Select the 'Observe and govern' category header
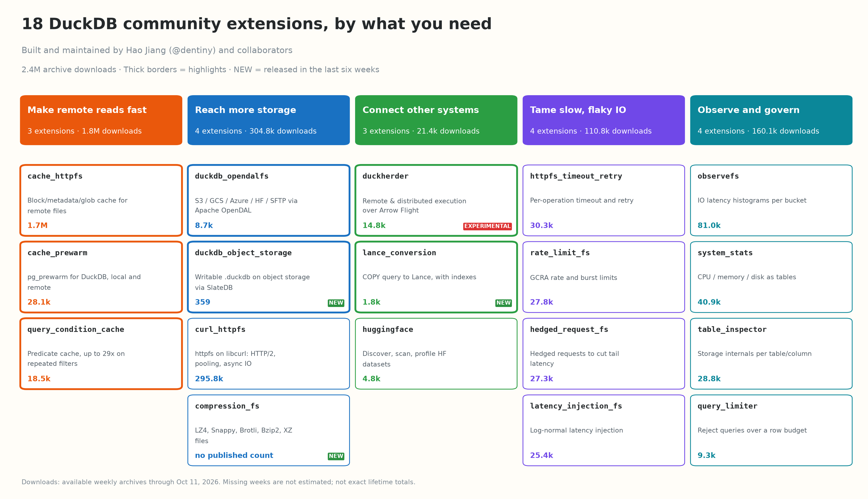 point(771,120)
